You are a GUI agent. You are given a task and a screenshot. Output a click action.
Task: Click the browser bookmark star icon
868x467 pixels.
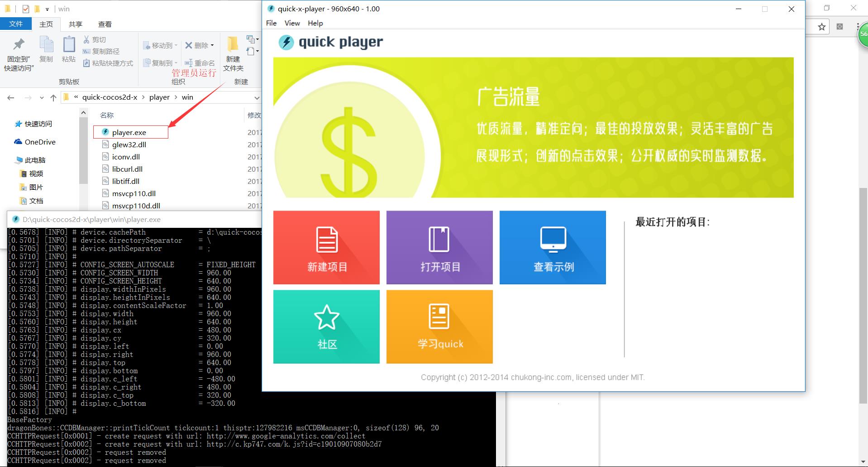tap(821, 27)
